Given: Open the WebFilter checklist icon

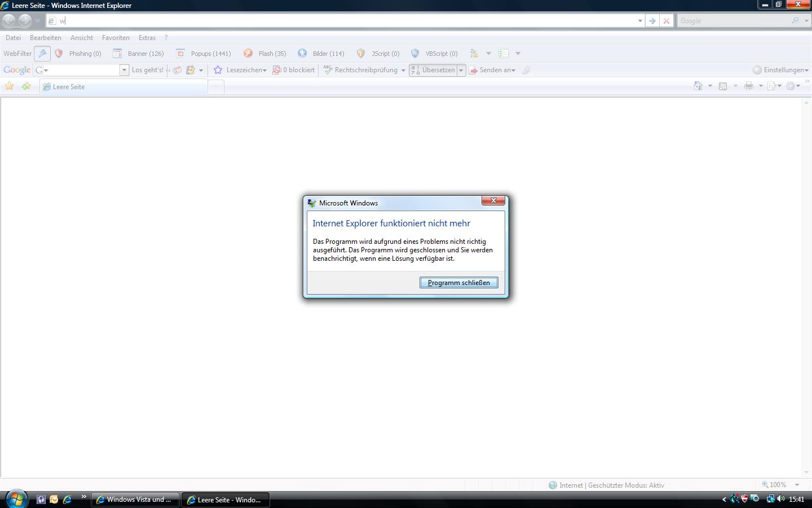Looking at the screenshot, I should [x=504, y=54].
